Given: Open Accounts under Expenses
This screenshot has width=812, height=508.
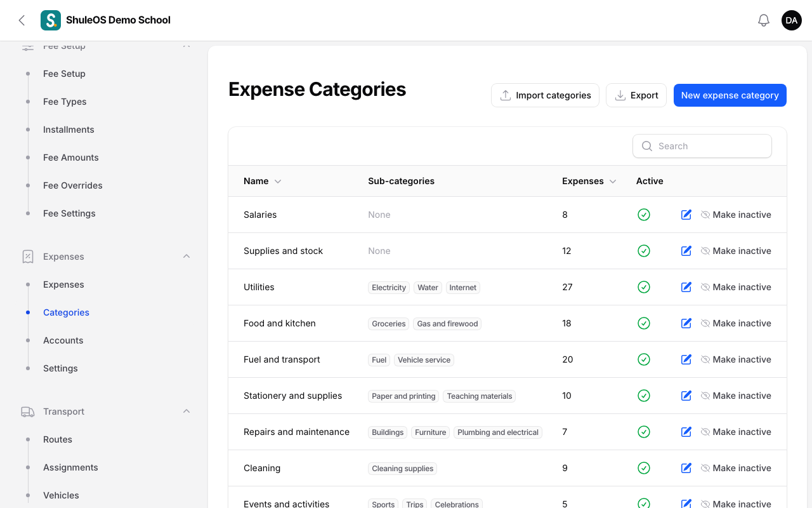Looking at the screenshot, I should (63, 340).
